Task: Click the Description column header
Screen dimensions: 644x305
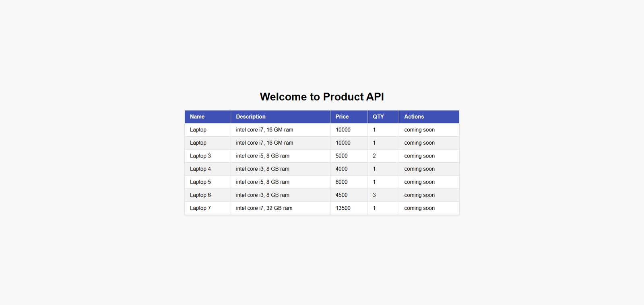Action: pos(251,117)
